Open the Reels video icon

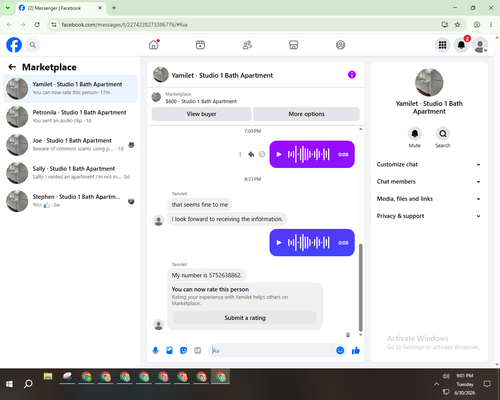click(x=200, y=45)
